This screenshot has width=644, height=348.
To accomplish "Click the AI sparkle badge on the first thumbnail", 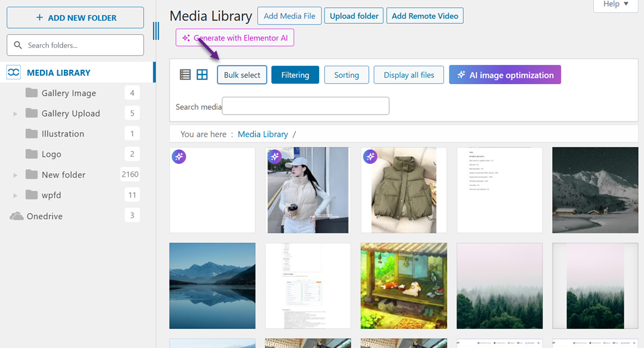I will click(x=179, y=156).
